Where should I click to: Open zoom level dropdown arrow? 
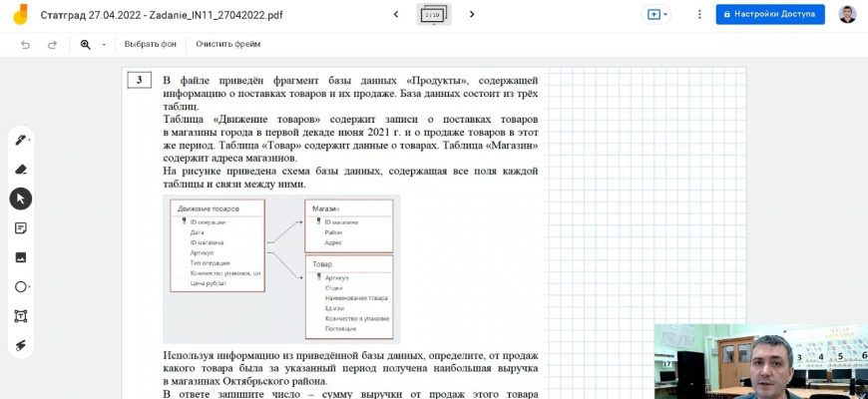click(x=104, y=45)
